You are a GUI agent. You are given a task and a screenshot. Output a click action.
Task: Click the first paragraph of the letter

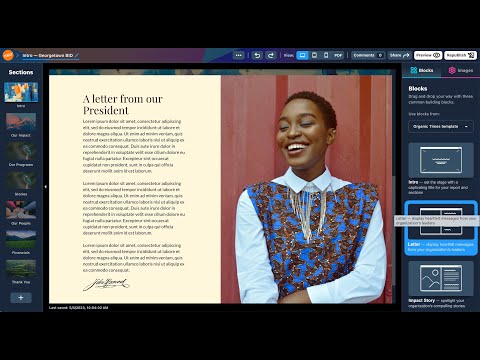(134, 146)
